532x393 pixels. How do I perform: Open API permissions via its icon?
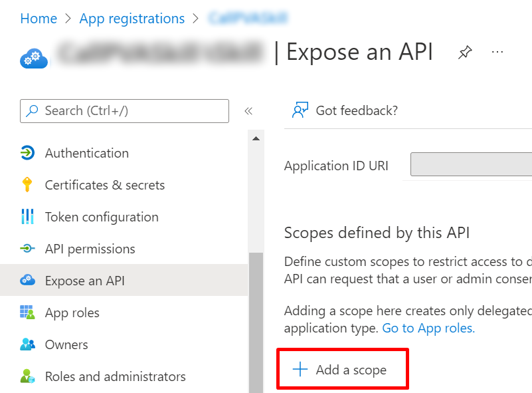[28, 249]
